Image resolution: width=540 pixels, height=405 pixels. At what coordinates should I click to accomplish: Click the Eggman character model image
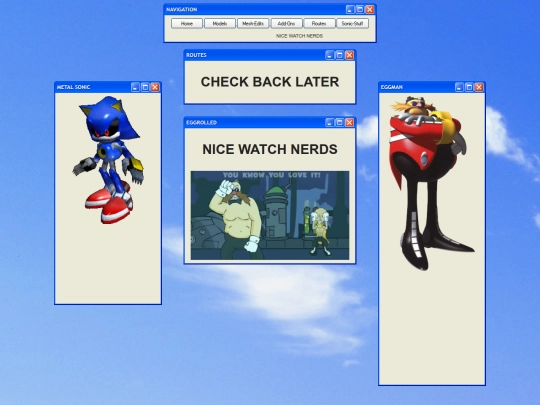coord(432,183)
